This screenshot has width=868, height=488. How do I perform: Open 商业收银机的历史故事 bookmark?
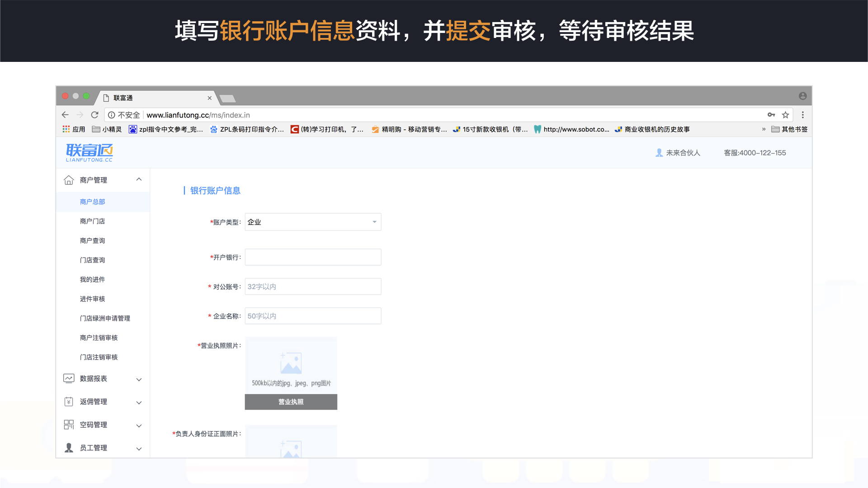652,129
